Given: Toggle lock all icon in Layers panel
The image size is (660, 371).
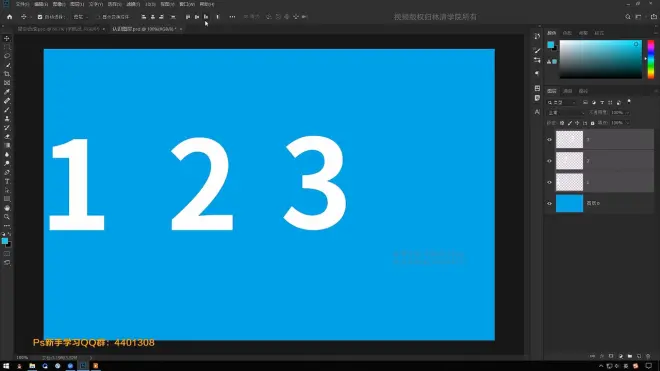Looking at the screenshot, I should pos(592,123).
